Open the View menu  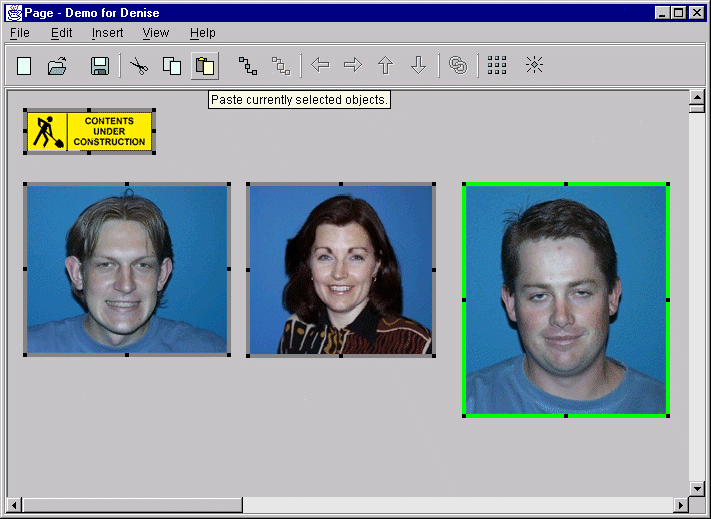(x=156, y=33)
